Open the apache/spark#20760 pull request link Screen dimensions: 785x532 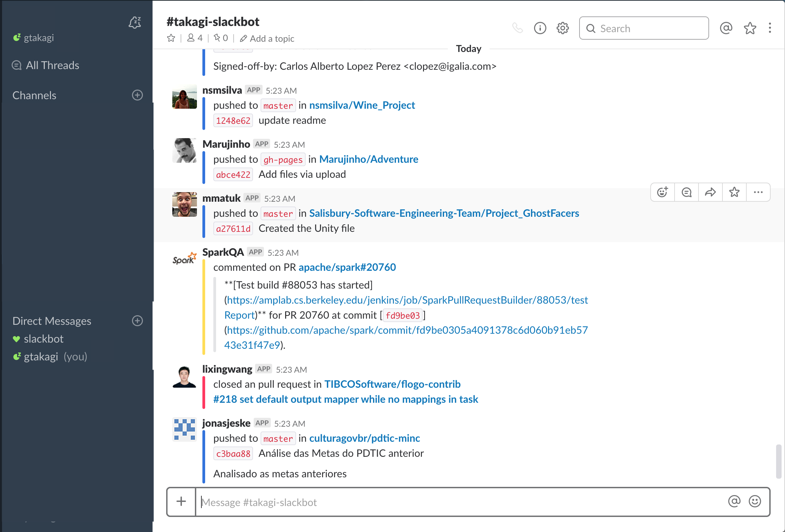[347, 267]
